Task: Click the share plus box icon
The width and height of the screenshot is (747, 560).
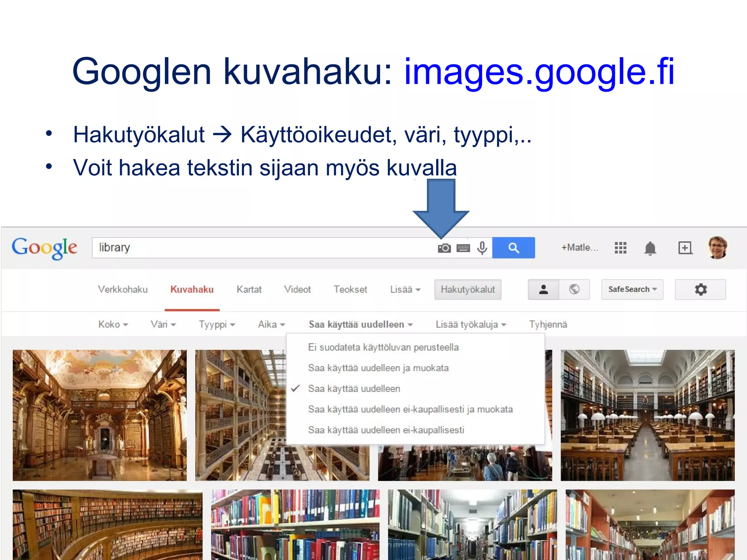Action: click(685, 248)
